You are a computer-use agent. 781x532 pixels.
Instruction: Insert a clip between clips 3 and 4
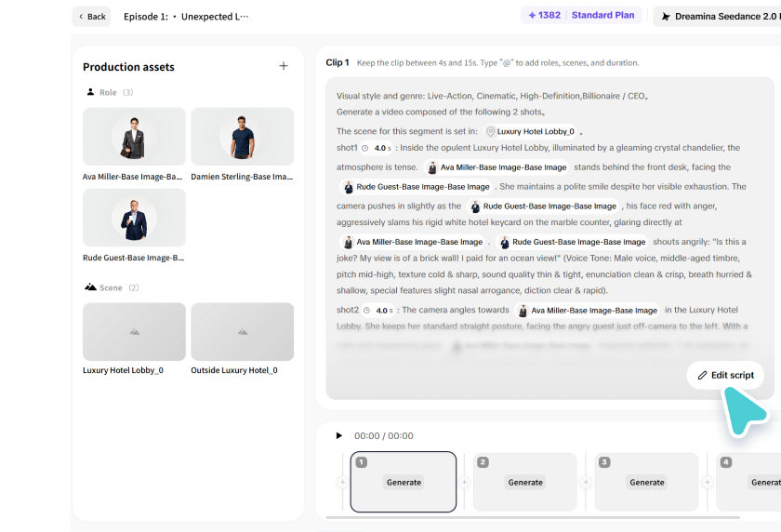click(x=708, y=482)
